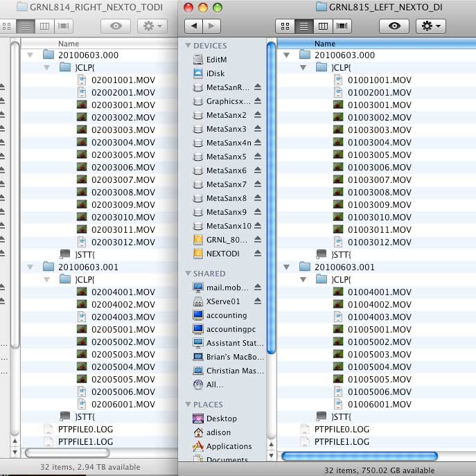476x476 pixels.
Task: Collapse the DEVICES sidebar section
Action: [188, 46]
